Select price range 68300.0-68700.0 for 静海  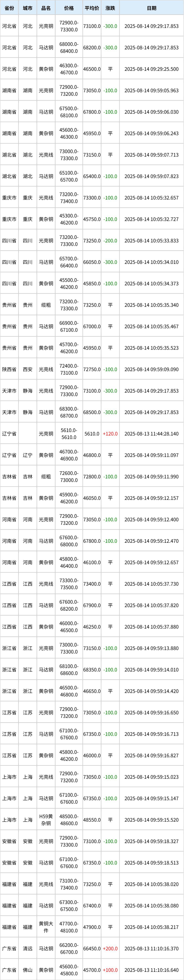pyautogui.click(x=69, y=412)
